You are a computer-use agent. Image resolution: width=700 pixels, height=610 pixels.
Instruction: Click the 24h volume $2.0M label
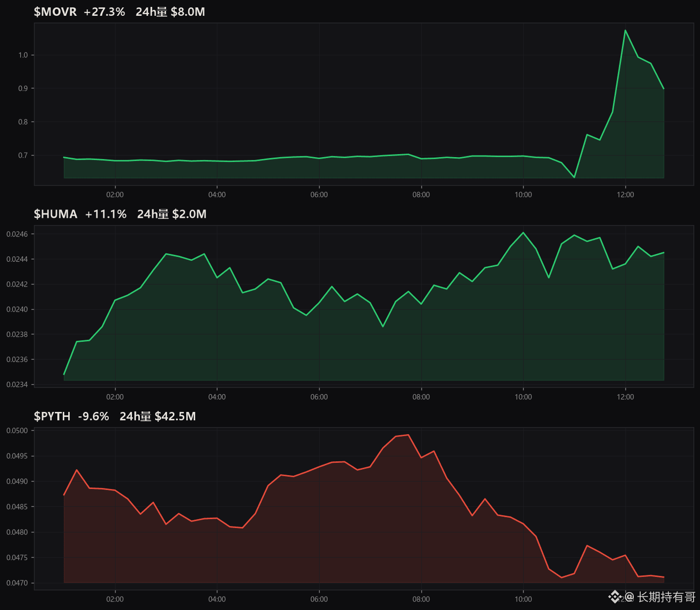(172, 214)
